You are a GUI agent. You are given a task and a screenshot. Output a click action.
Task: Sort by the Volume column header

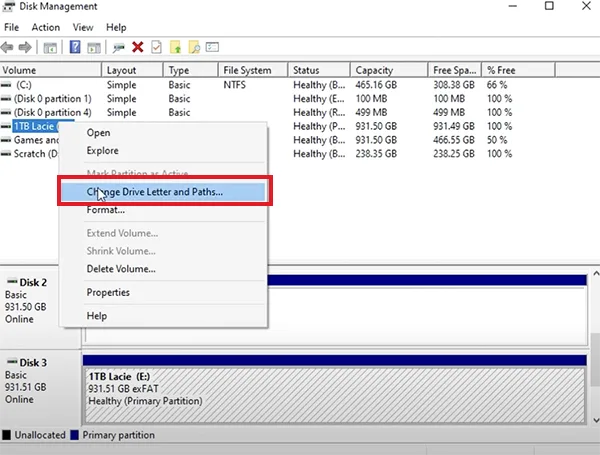(x=51, y=70)
